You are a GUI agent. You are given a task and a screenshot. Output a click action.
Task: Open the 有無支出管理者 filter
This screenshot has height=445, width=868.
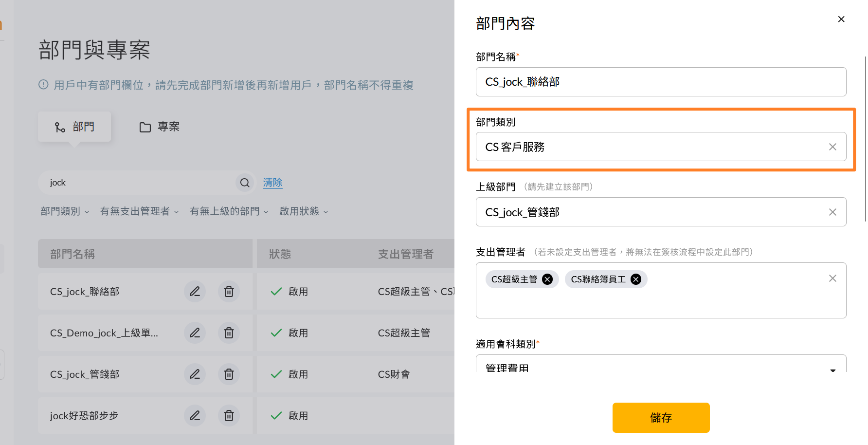tap(140, 211)
